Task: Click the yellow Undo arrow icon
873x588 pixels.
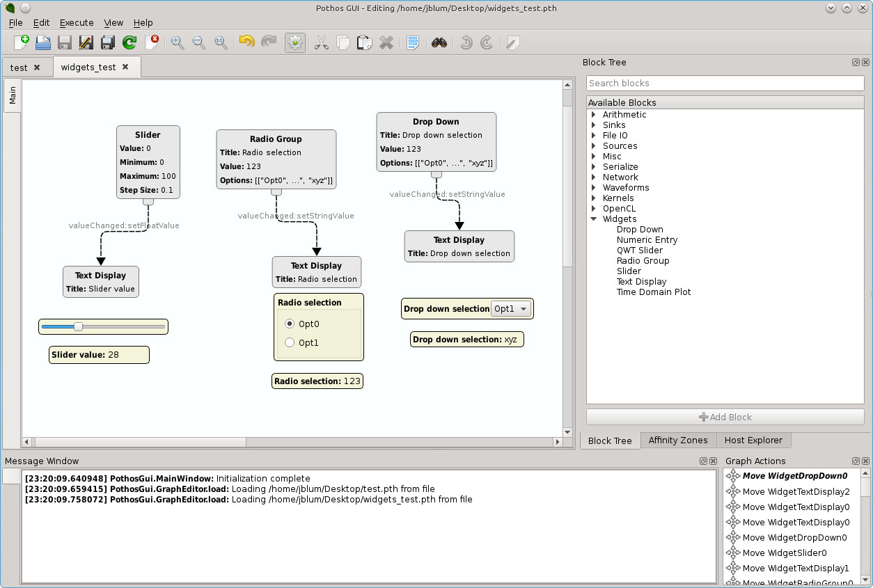Action: pos(246,42)
